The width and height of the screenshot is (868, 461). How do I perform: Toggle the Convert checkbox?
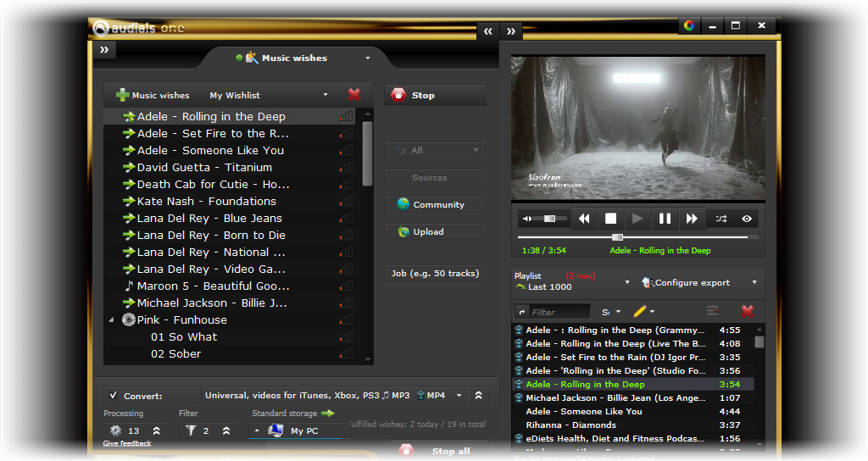114,395
